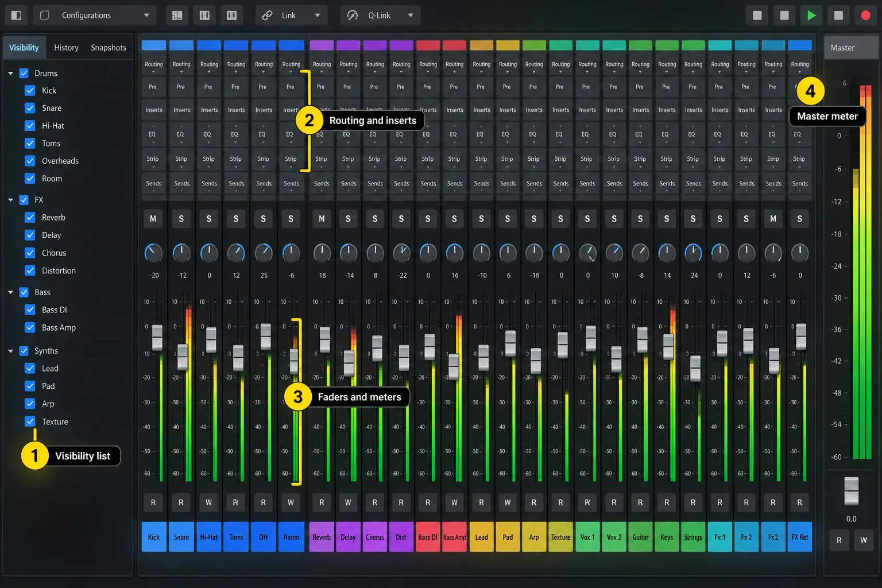Solo the Snare channel
The height and width of the screenshot is (588, 882).
(181, 219)
